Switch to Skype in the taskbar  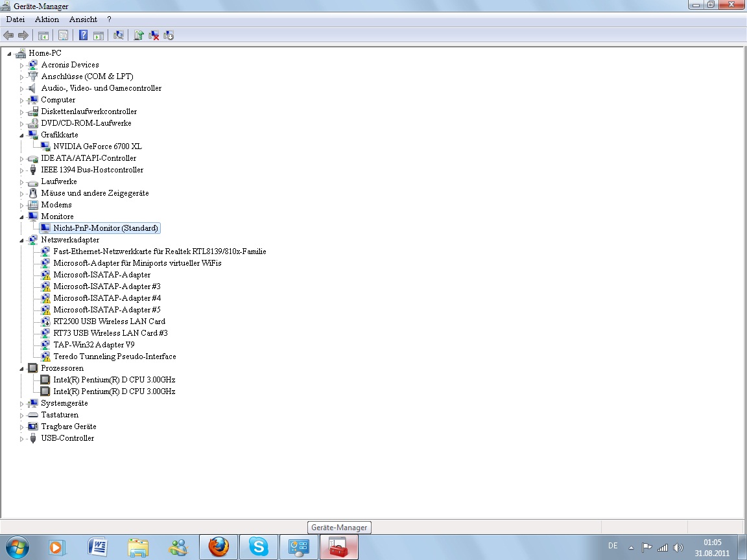point(259,547)
